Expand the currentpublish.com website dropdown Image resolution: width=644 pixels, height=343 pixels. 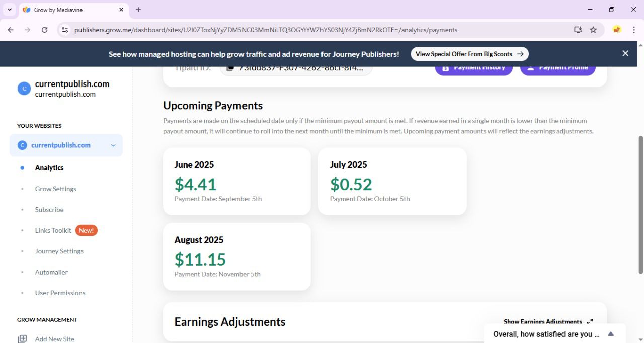coord(113,145)
